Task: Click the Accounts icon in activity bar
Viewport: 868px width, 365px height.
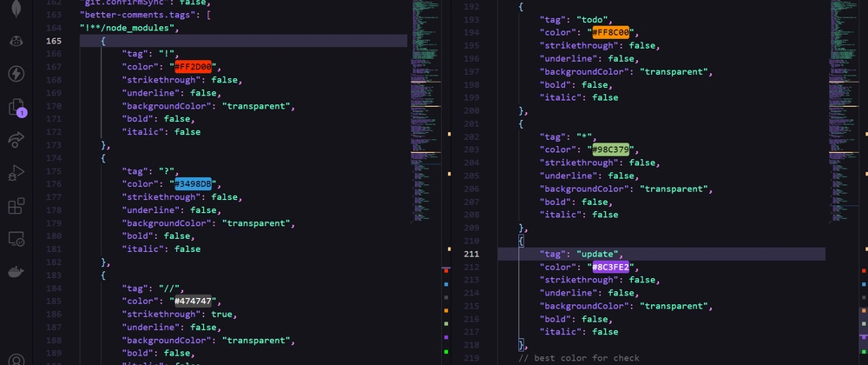Action: click(16, 358)
